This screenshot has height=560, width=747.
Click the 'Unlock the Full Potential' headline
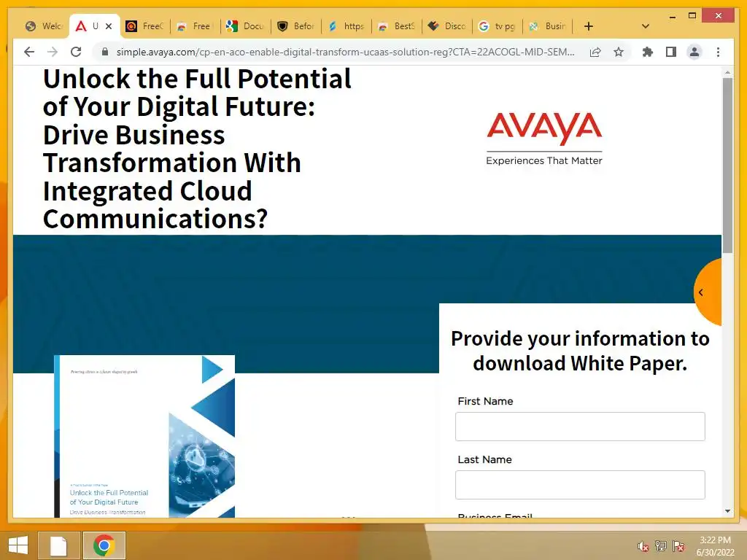click(x=197, y=149)
